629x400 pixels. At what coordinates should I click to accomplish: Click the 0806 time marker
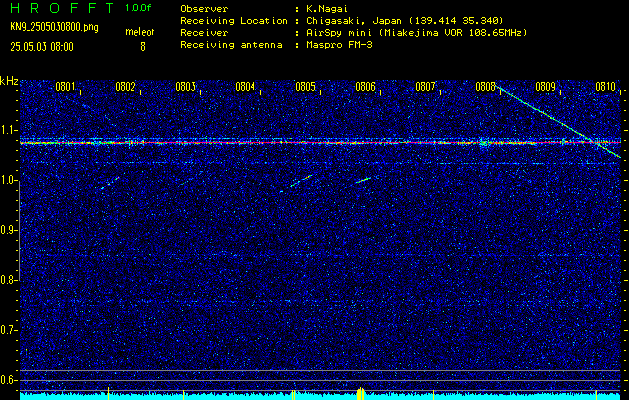coord(365,87)
